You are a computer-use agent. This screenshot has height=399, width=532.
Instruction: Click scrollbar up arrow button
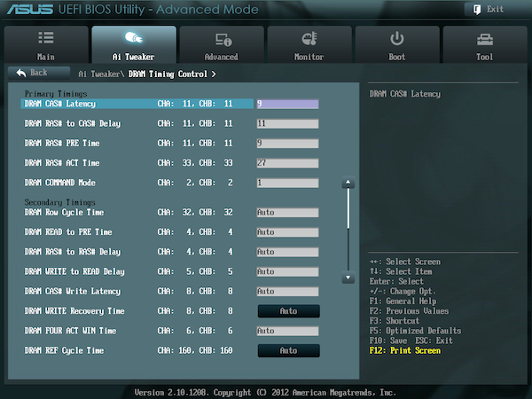(x=348, y=182)
